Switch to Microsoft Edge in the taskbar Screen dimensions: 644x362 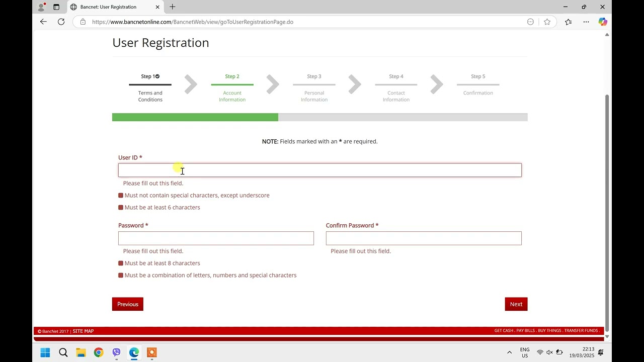(134, 352)
